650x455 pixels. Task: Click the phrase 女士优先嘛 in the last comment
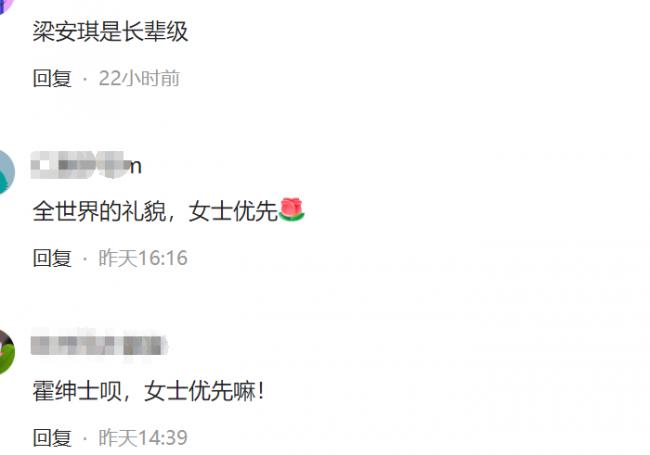(200, 391)
